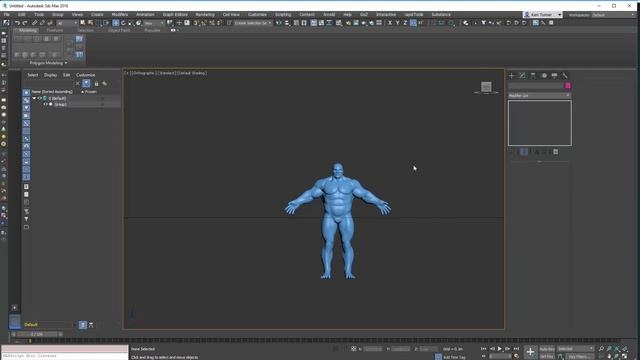
Task: Open the Utilities tab in command panel
Action: coord(565,76)
